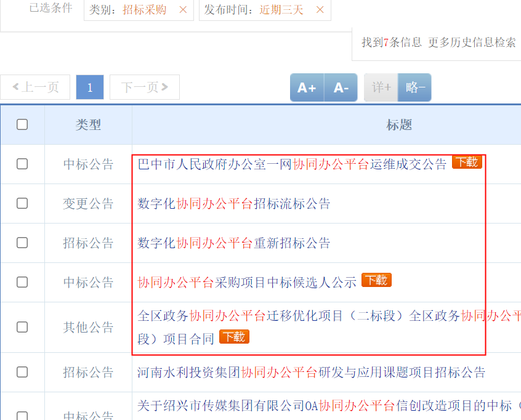Open 河南水利投资集团 招标公告 link
This screenshot has height=420, width=521.
coord(312,372)
